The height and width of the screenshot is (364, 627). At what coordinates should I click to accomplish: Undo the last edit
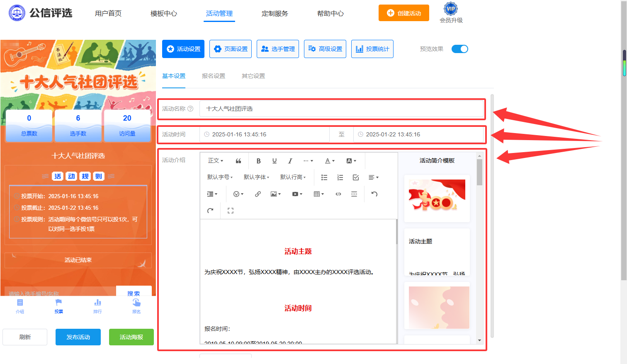pyautogui.click(x=374, y=194)
